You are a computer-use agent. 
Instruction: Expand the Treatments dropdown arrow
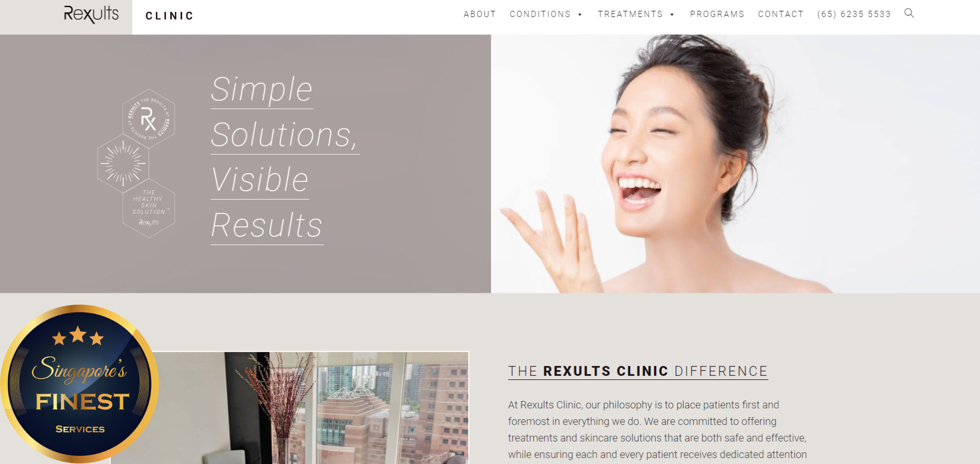[672, 15]
